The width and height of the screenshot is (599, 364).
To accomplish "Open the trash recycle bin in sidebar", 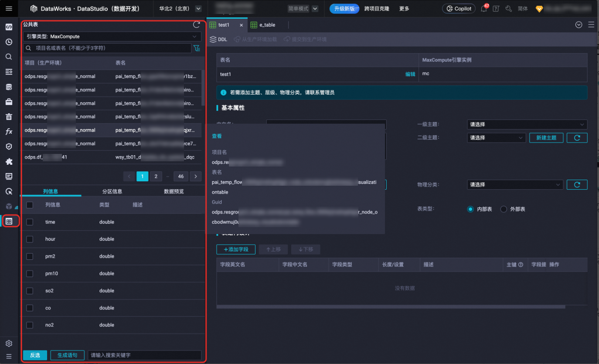I will point(9,116).
